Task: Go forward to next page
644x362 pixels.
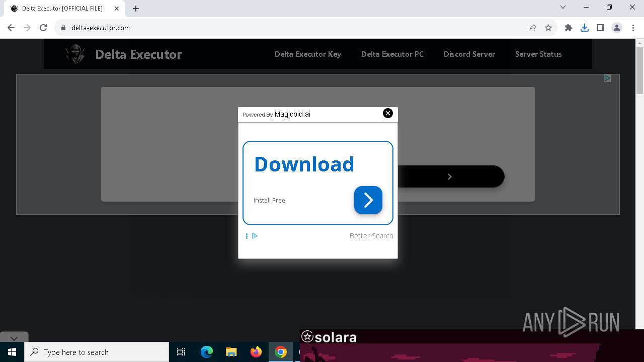Action: click(x=27, y=28)
